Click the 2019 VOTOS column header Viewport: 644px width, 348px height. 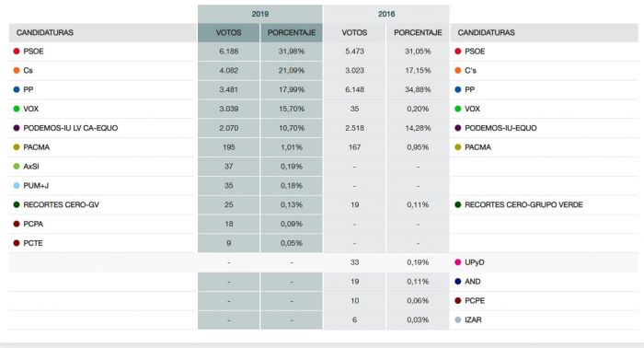pyautogui.click(x=229, y=32)
